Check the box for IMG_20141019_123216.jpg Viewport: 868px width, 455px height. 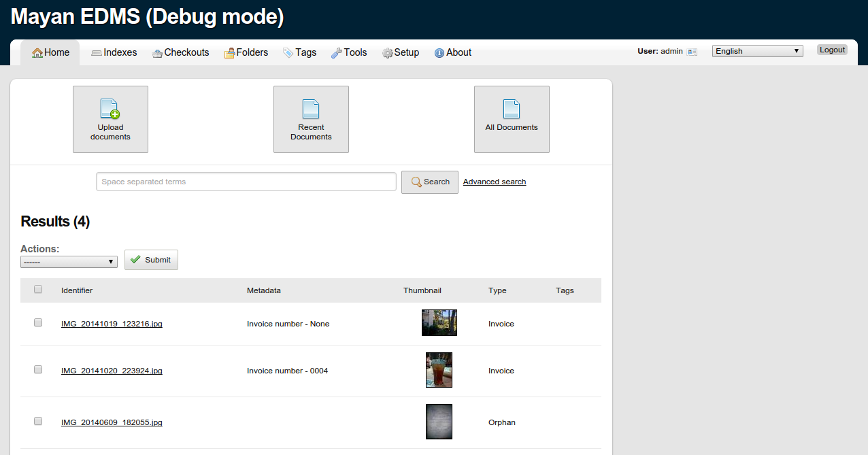coord(38,322)
